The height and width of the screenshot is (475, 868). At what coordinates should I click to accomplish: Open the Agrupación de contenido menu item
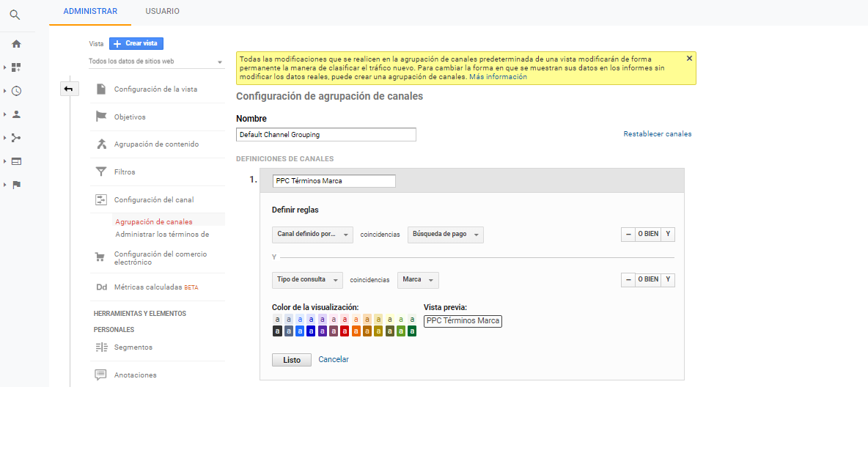(x=156, y=144)
